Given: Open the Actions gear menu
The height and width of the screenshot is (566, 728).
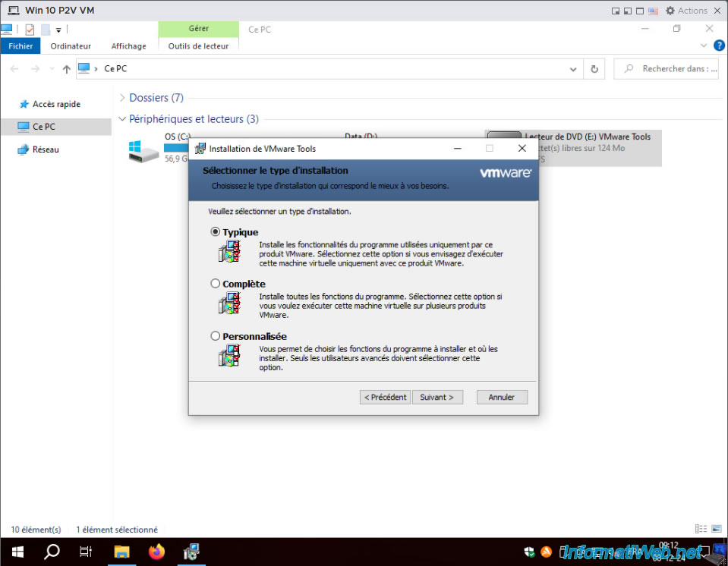Looking at the screenshot, I should (x=686, y=10).
